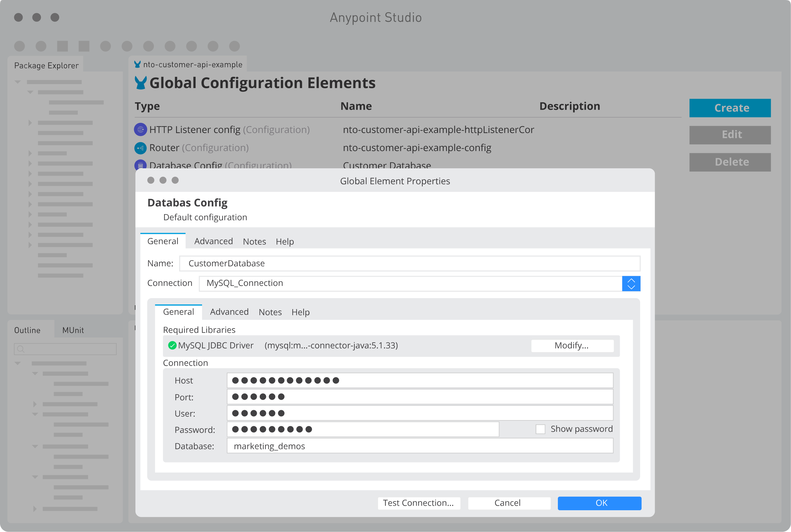
Task: Select the Router (Configuration) row text
Action: click(199, 148)
